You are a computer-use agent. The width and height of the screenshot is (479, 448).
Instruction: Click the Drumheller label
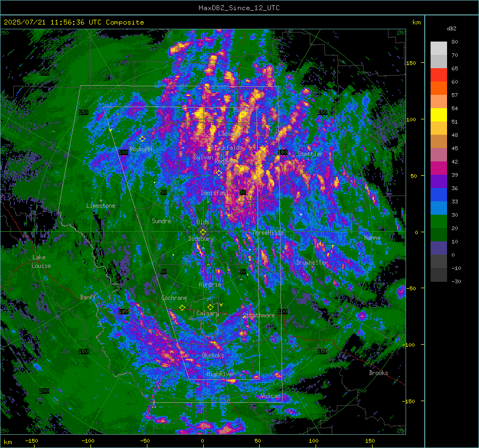[312, 263]
